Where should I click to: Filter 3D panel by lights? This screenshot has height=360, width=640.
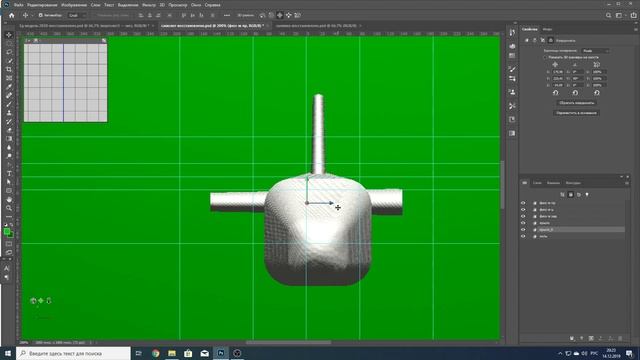coord(587,195)
